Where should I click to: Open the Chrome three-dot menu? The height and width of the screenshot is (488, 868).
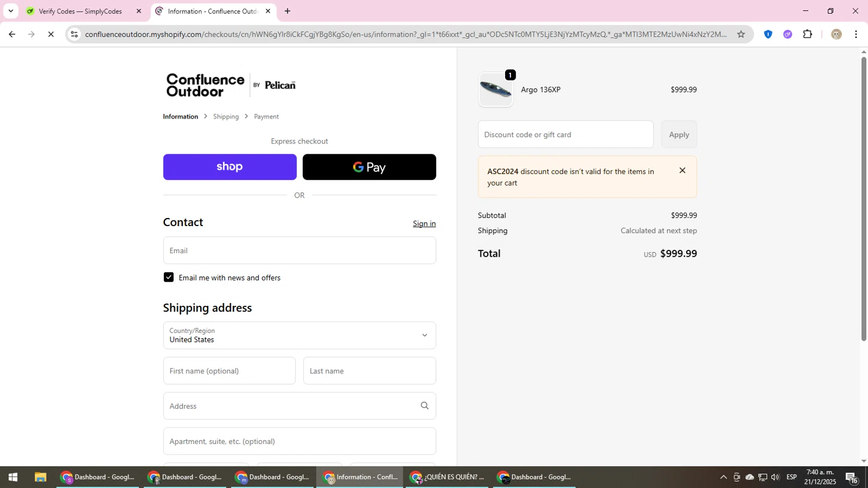coord(856,34)
